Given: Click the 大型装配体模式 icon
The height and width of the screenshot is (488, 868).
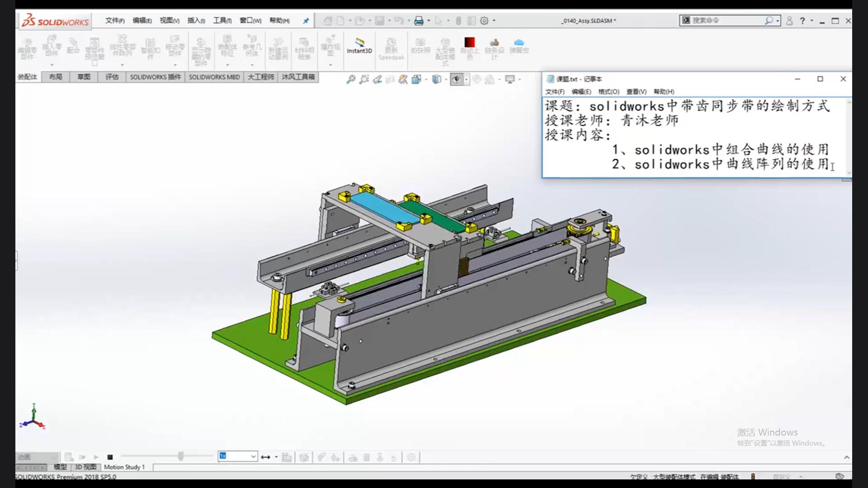Looking at the screenshot, I should tap(445, 52).
